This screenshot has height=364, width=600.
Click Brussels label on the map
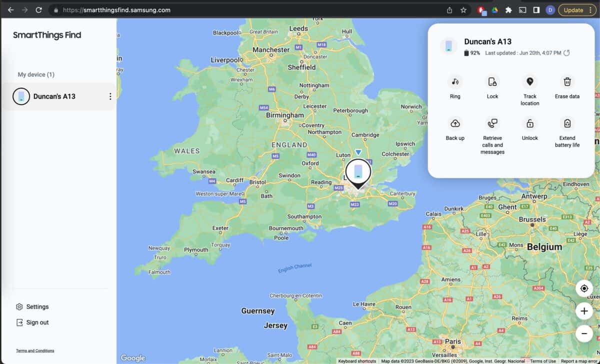(532, 219)
